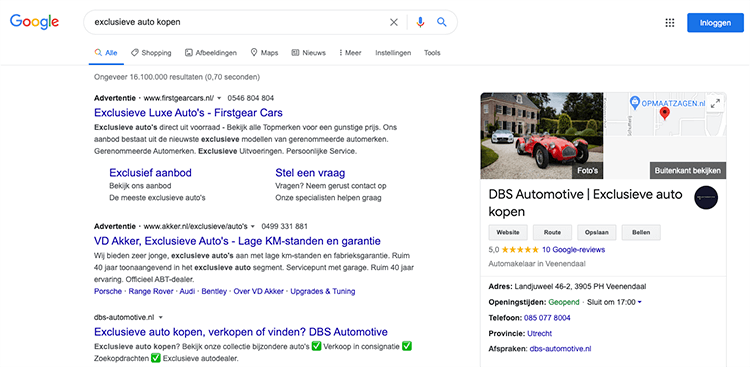Open dbs-automotive.nl appointments link
Screen dimensions: 750x367
[x=561, y=349]
